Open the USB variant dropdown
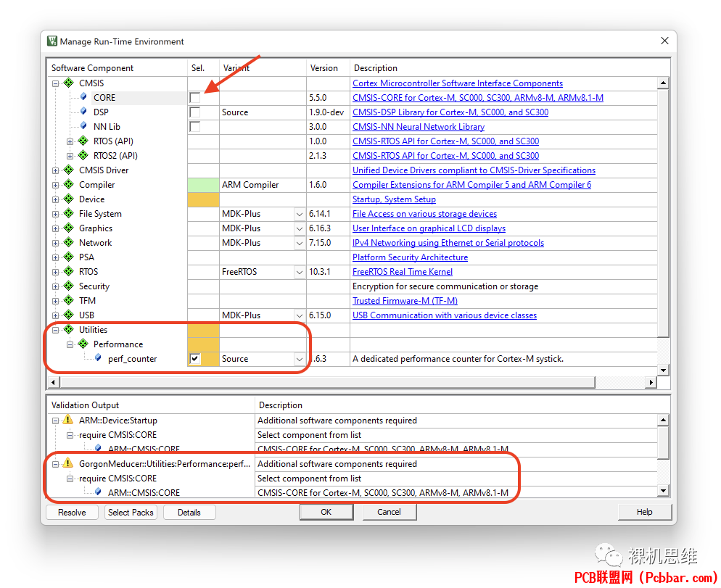This screenshot has height=588, width=721. (300, 315)
